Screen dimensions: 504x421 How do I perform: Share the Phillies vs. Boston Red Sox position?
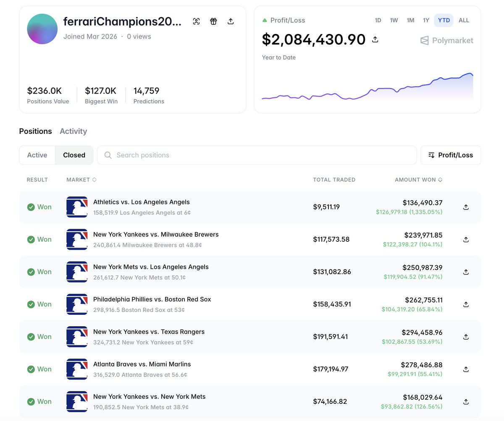click(466, 304)
